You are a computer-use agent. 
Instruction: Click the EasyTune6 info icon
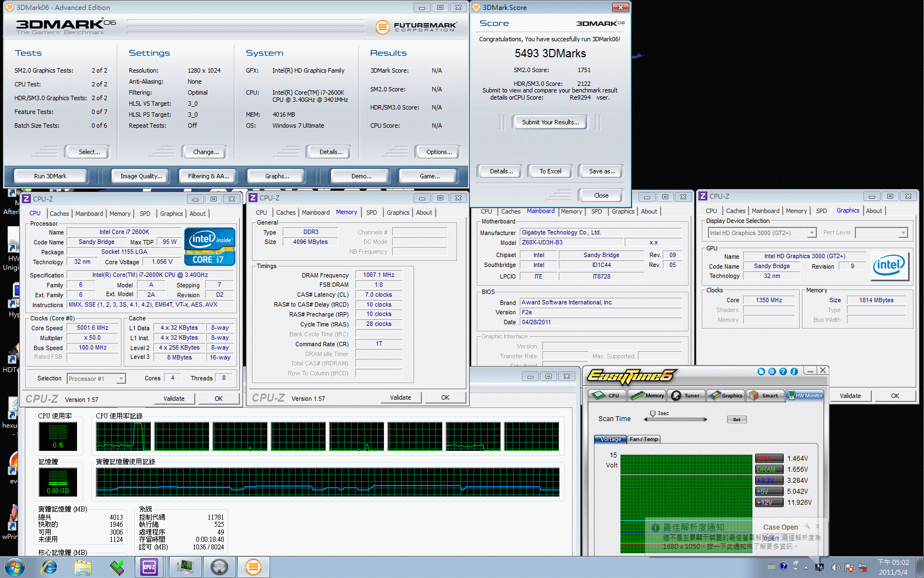[794, 372]
